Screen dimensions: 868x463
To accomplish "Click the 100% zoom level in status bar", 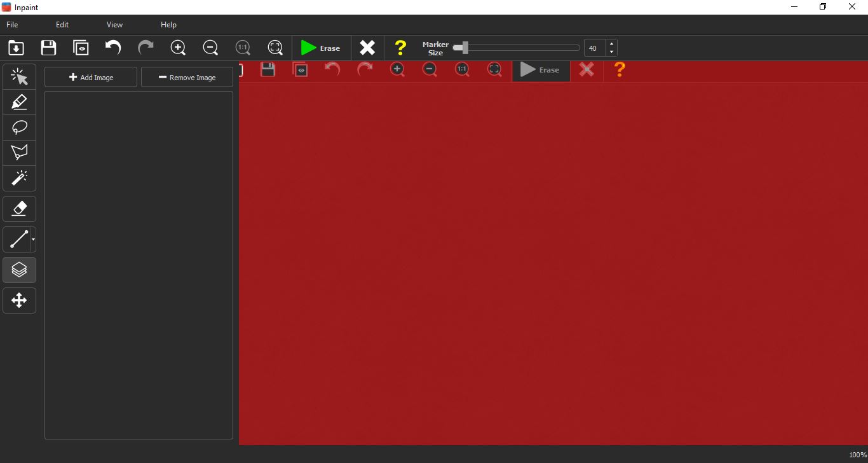I will pos(857,455).
